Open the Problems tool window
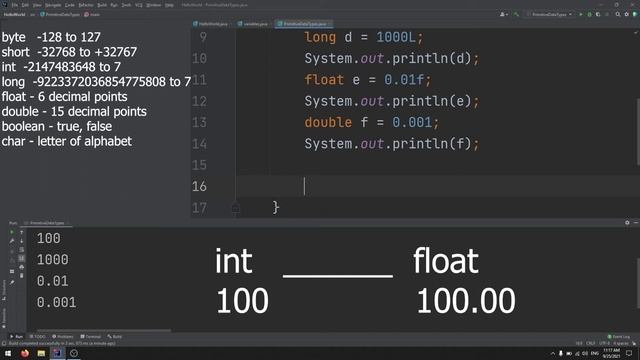 coord(63,337)
